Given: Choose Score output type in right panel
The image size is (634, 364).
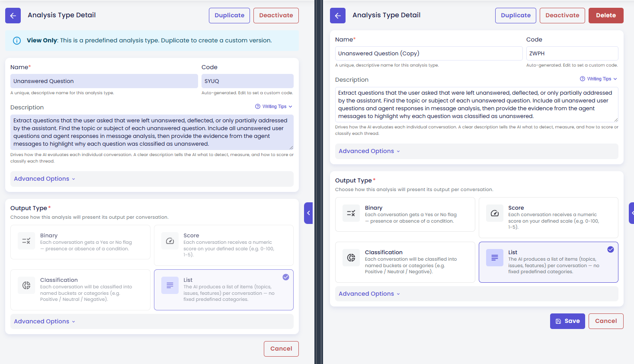Looking at the screenshot, I should tap(548, 217).
